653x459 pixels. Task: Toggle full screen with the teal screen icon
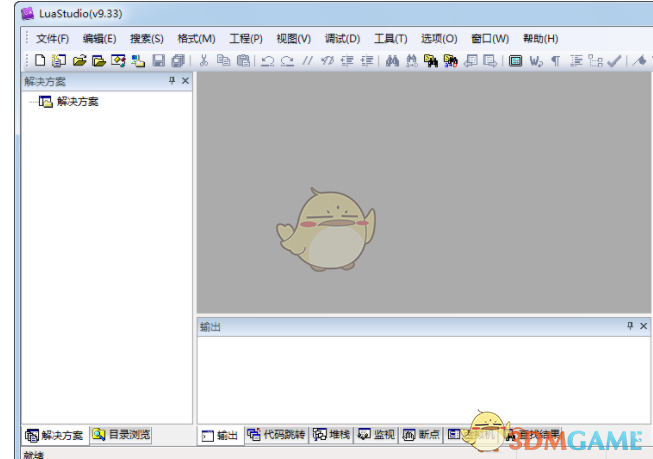[x=516, y=61]
